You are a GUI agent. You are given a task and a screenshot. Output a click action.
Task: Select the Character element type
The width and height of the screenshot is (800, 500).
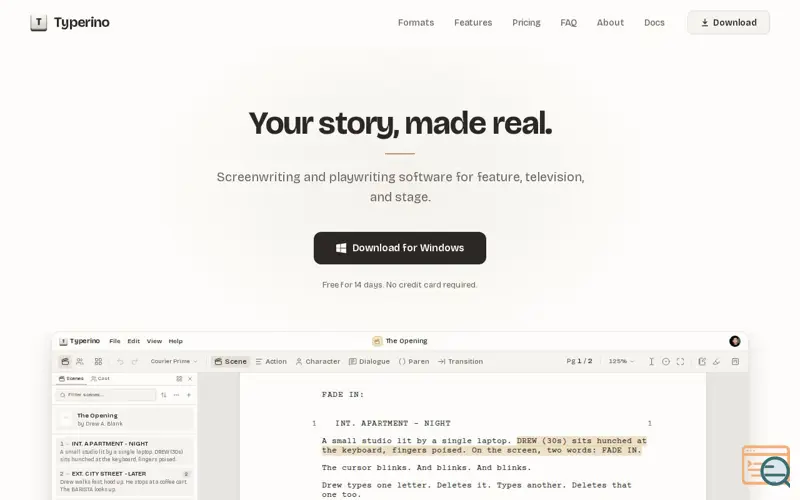[318, 361]
